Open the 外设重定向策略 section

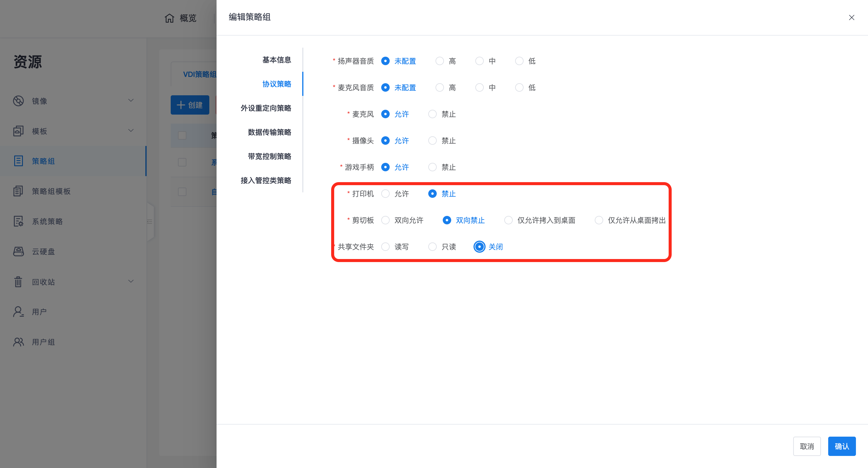pyautogui.click(x=266, y=108)
